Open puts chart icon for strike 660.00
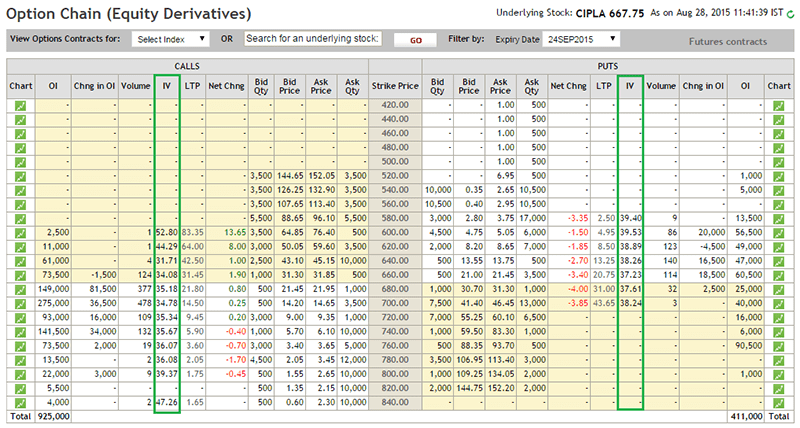 779,275
